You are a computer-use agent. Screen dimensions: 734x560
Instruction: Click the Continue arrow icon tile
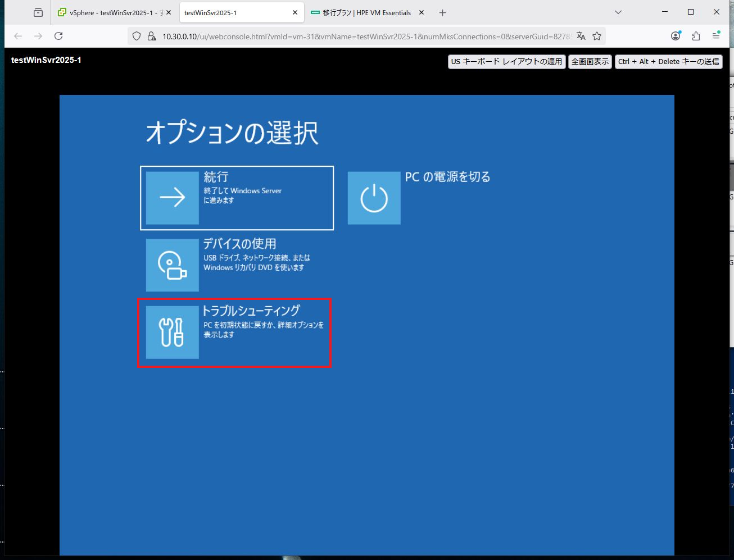[172, 198]
